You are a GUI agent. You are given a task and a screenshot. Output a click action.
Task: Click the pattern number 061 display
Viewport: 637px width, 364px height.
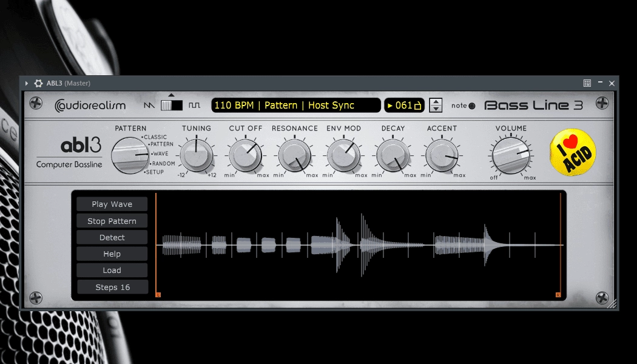point(404,105)
